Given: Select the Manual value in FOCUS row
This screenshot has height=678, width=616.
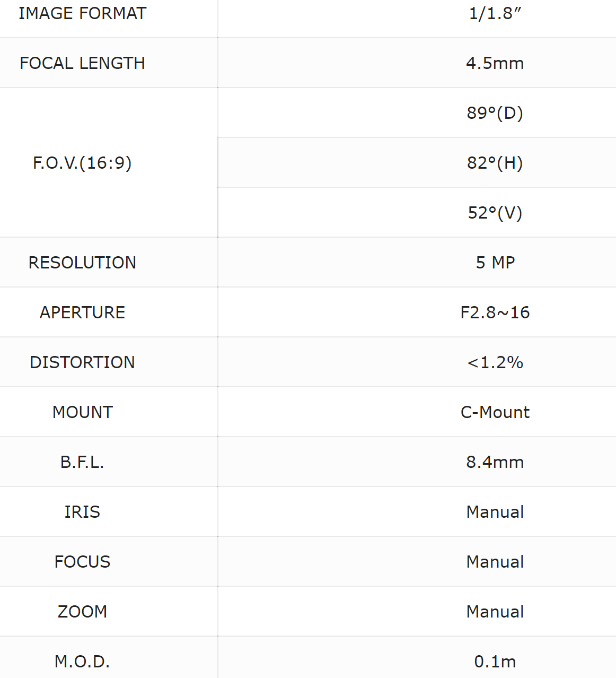Looking at the screenshot, I should click(x=495, y=562).
